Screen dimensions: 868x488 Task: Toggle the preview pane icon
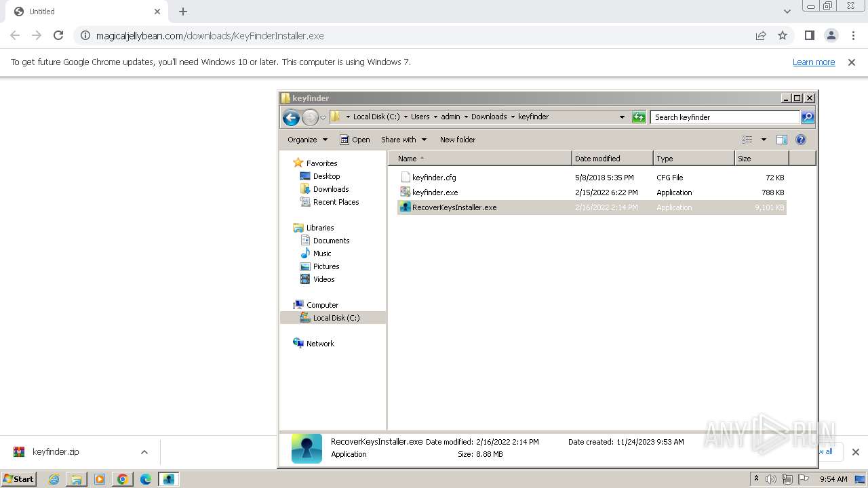(x=782, y=140)
